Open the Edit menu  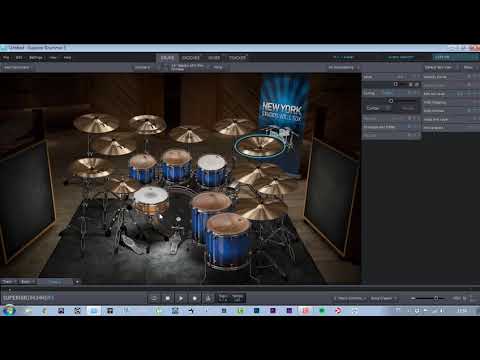[x=19, y=58]
